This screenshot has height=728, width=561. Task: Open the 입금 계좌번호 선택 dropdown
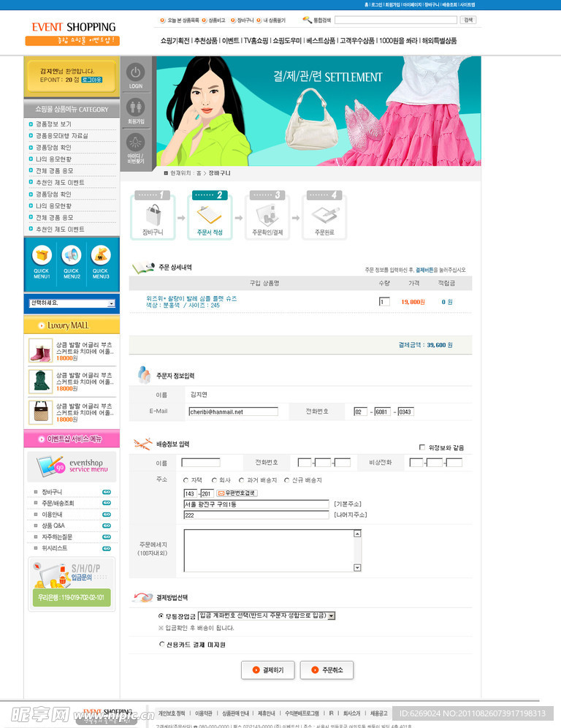click(267, 615)
